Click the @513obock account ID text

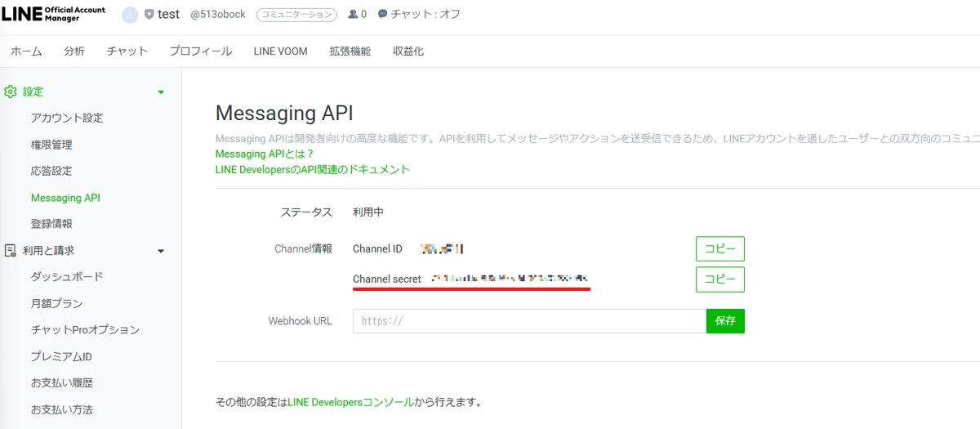point(218,15)
